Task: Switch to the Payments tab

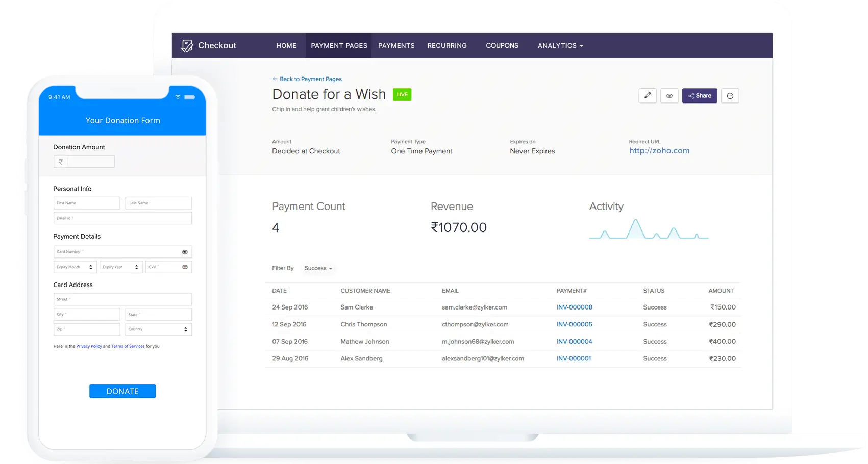Action: pyautogui.click(x=396, y=45)
